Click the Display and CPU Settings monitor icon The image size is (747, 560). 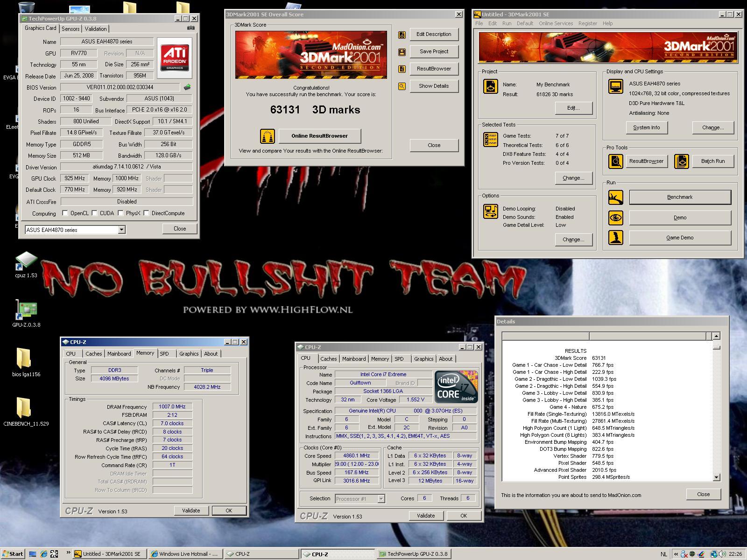click(x=616, y=86)
